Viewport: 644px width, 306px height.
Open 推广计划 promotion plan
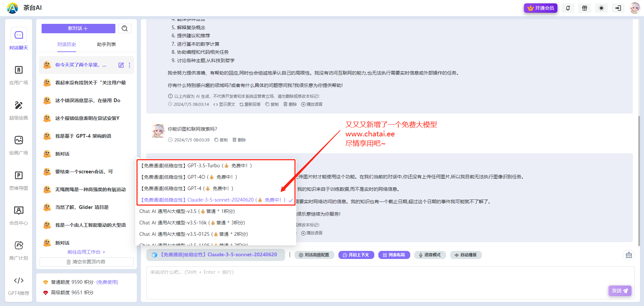pos(19,251)
